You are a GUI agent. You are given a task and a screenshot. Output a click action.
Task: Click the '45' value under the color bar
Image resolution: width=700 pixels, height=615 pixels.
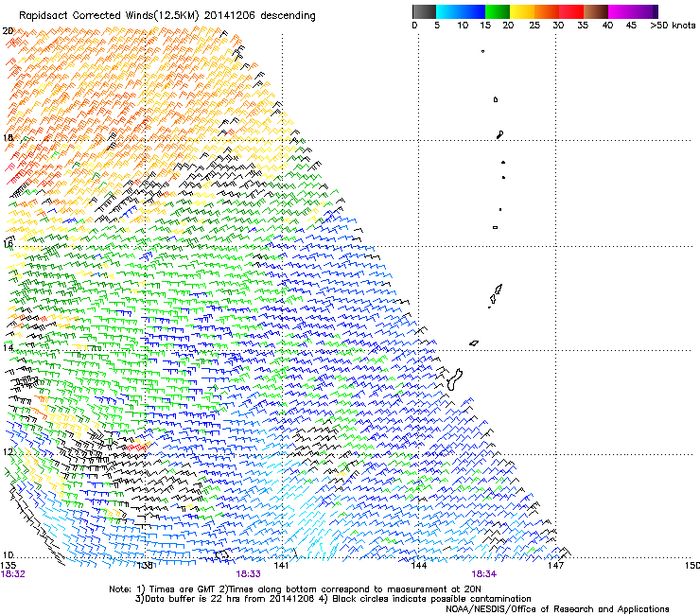tap(631, 26)
